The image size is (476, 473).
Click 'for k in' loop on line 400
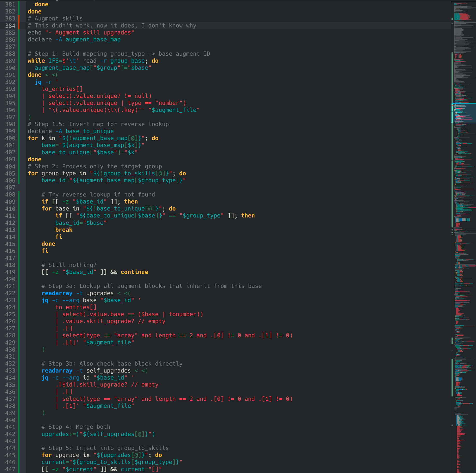41,138
